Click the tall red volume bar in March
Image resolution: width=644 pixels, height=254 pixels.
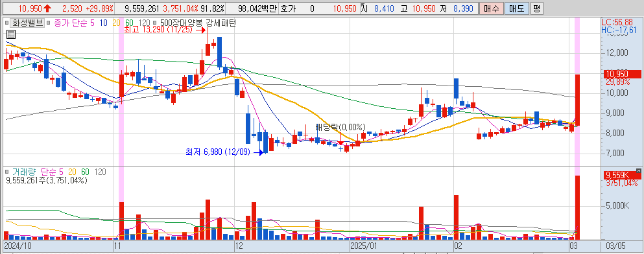(577, 207)
